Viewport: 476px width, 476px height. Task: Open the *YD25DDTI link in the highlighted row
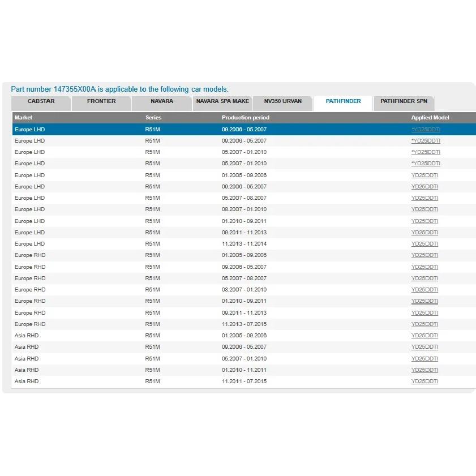tap(426, 130)
